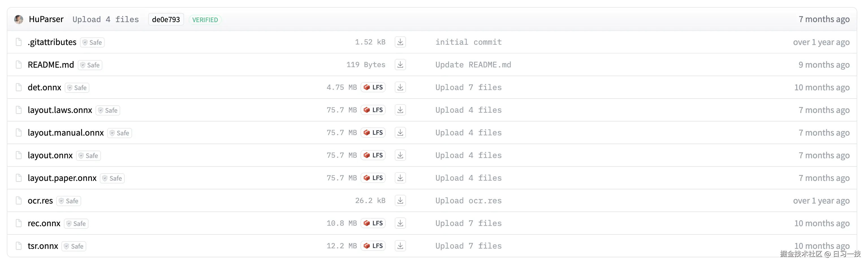Download ocr.res using its download icon

click(400, 200)
